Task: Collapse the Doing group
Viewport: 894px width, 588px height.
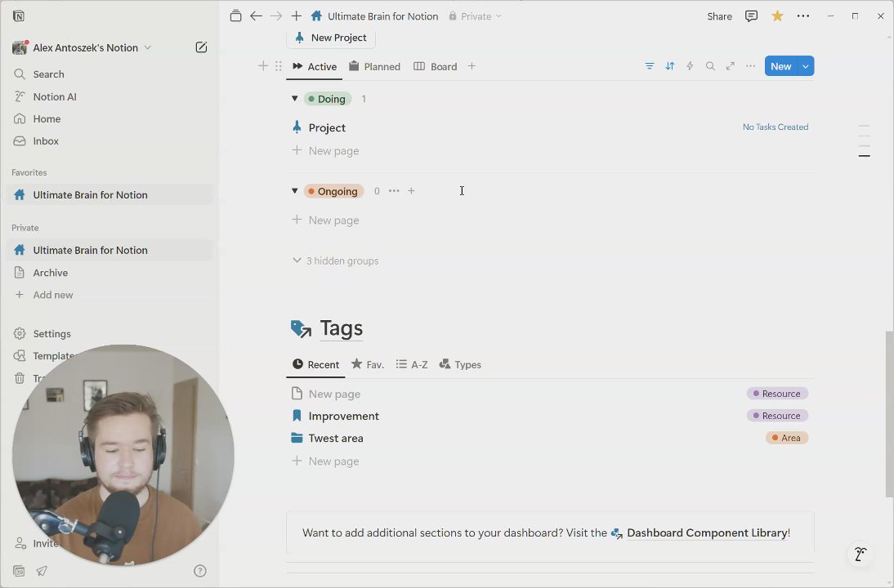Action: [295, 99]
